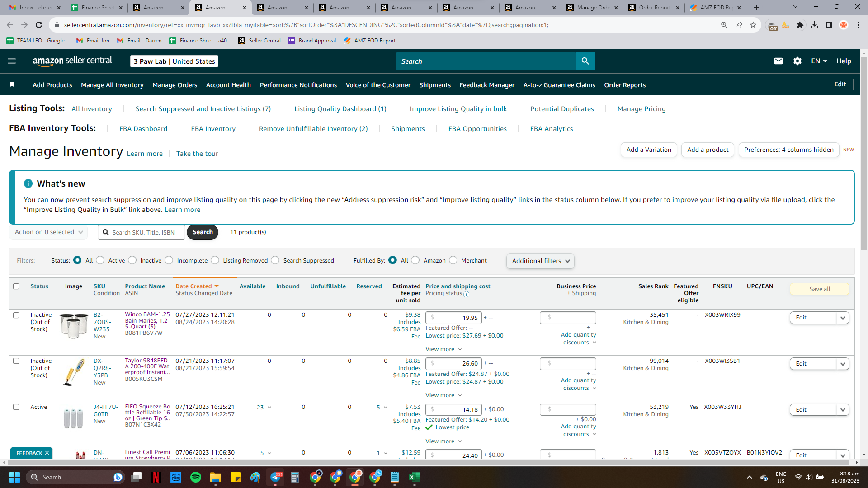
Task: Open the Edit dropdown arrow for Taylor row
Action: [843, 364]
